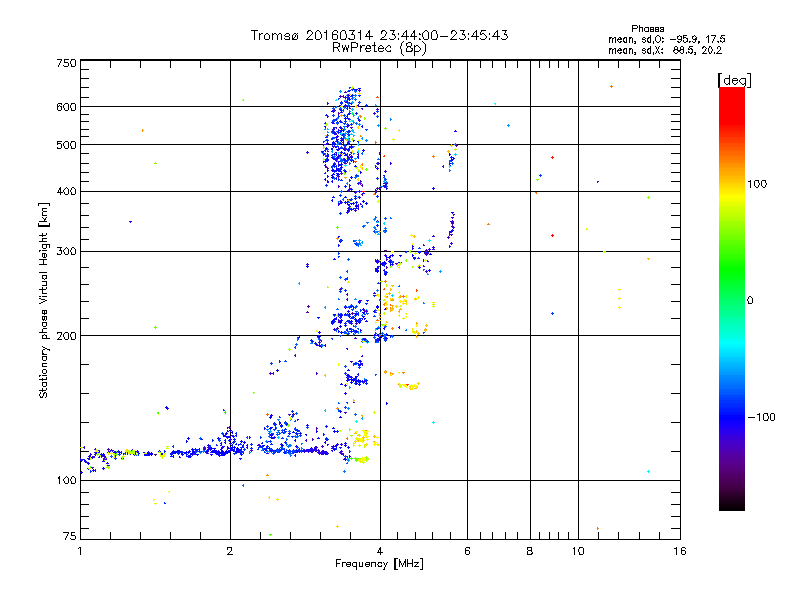800x600 pixels.
Task: Click the '400' y-axis tick label
Action: (x=66, y=192)
